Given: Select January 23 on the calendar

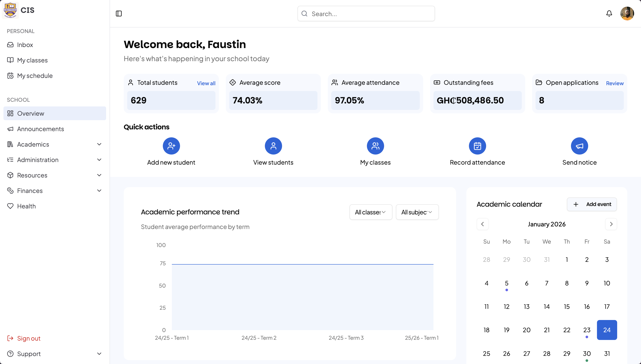Looking at the screenshot, I should coord(586,330).
